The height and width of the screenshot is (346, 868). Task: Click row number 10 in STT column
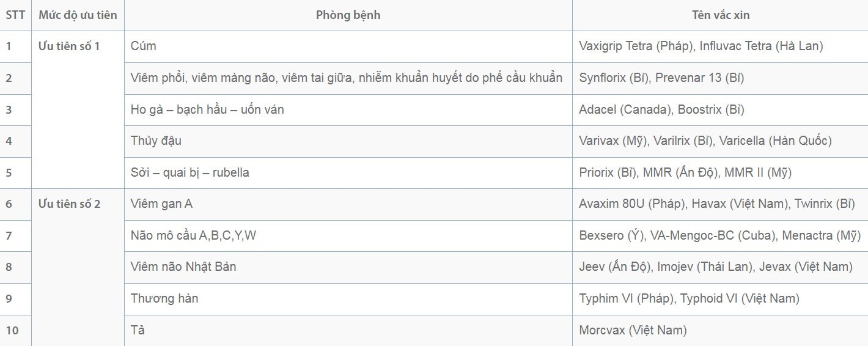(x=15, y=331)
